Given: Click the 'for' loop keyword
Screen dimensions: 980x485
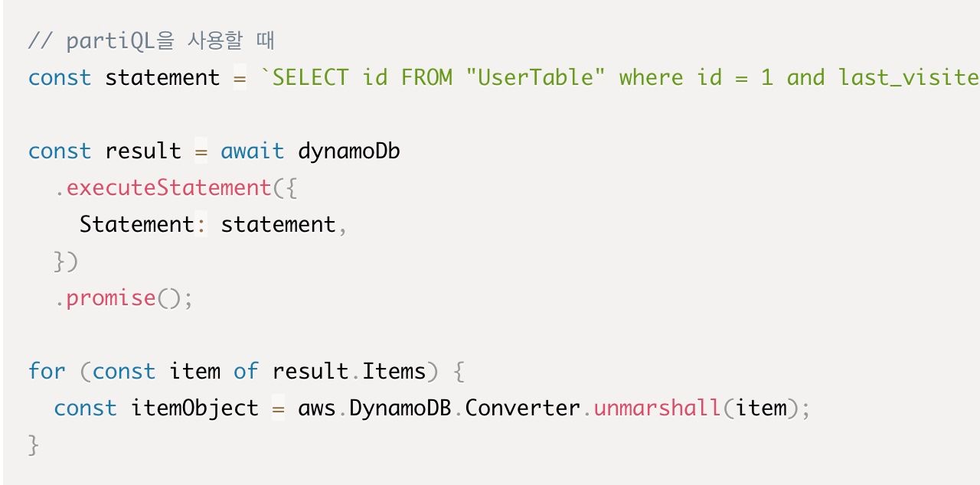Looking at the screenshot, I should (x=47, y=372).
